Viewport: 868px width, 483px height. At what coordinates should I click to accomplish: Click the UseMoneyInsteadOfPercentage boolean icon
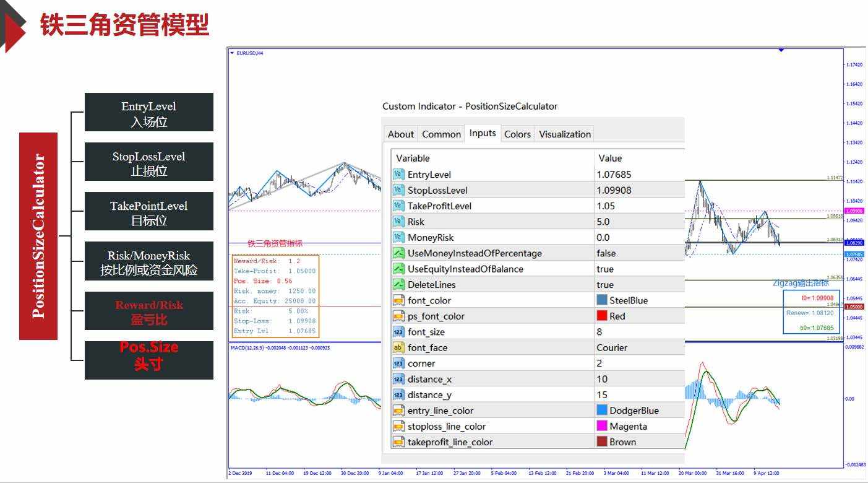click(x=399, y=253)
